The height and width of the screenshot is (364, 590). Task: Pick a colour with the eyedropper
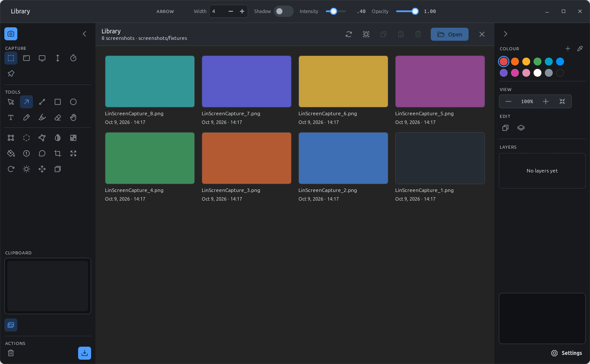pyautogui.click(x=580, y=49)
